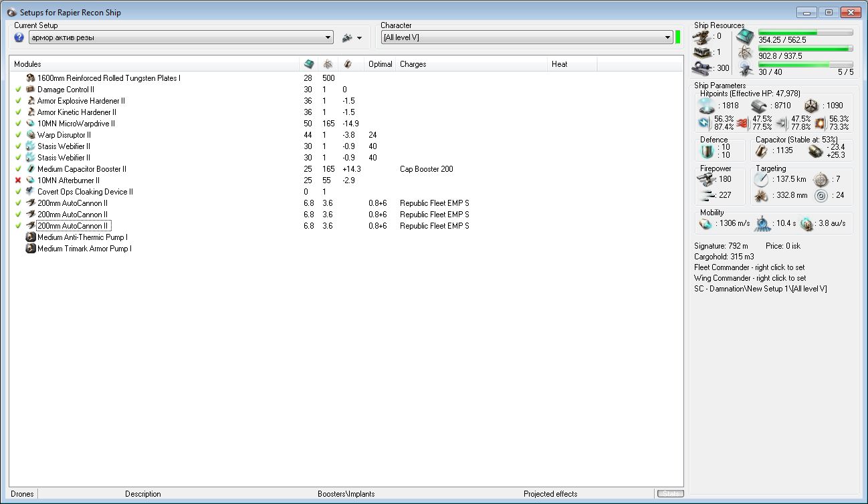Deactivate Armor Kinetic Hardener II via its check mark
Screen dimensions: 868x504
(x=18, y=112)
